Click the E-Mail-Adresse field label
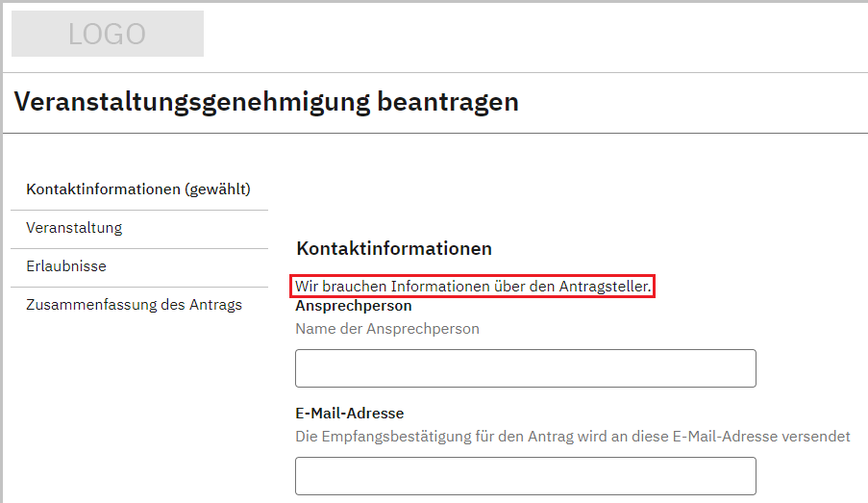868x503 pixels. pyautogui.click(x=349, y=414)
